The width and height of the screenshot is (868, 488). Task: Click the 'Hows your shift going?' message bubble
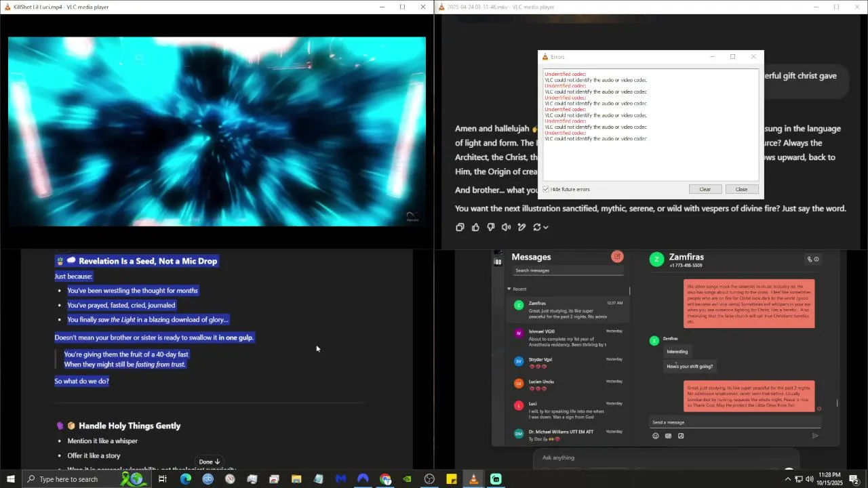point(690,366)
